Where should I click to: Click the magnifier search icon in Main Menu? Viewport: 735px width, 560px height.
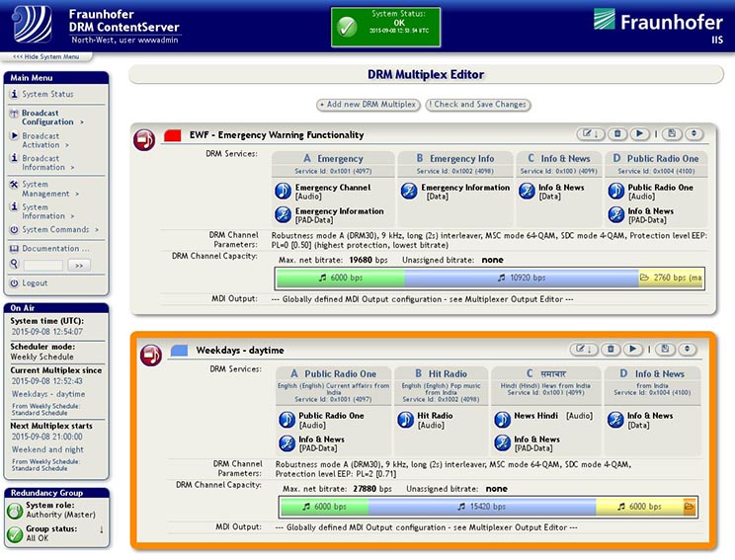tap(14, 265)
